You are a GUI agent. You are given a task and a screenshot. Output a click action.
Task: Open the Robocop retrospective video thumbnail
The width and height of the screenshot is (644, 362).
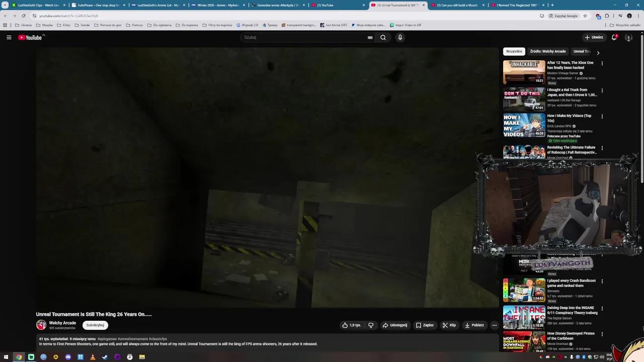523,151
